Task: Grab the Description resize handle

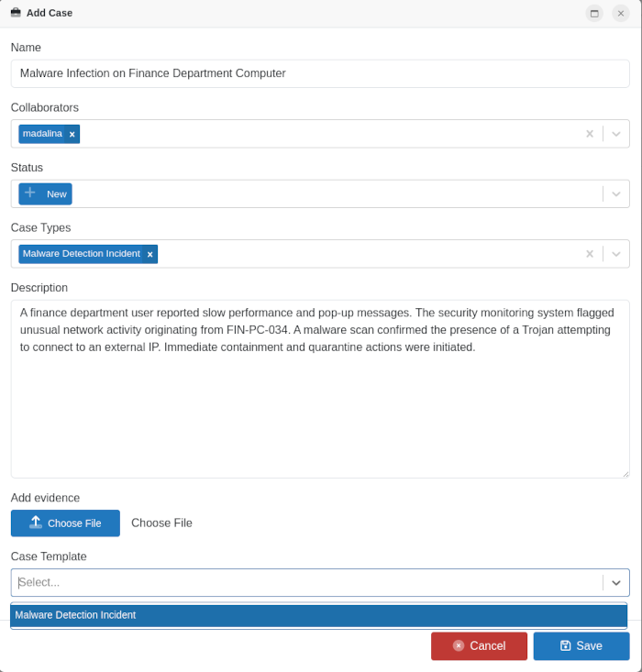Action: point(625,474)
